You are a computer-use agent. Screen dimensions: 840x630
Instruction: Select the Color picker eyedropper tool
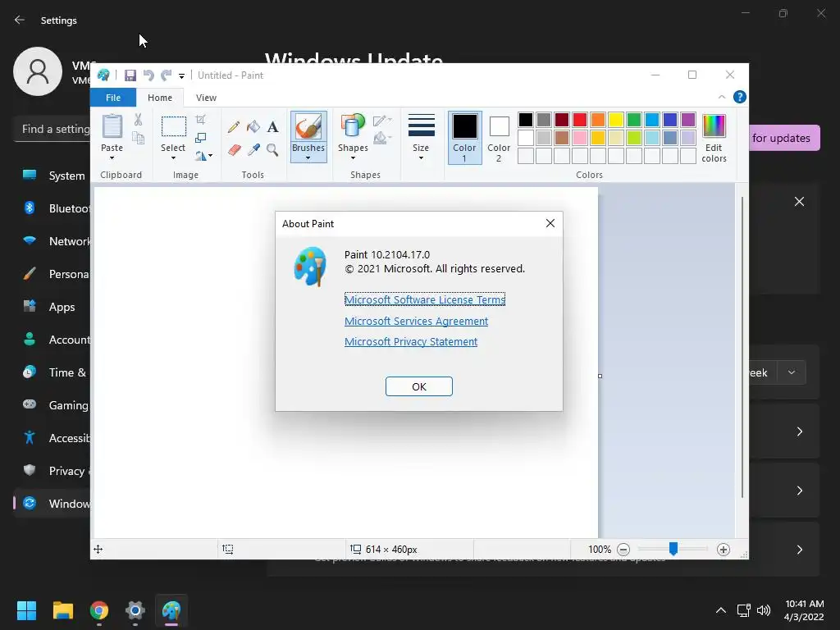[x=253, y=150]
